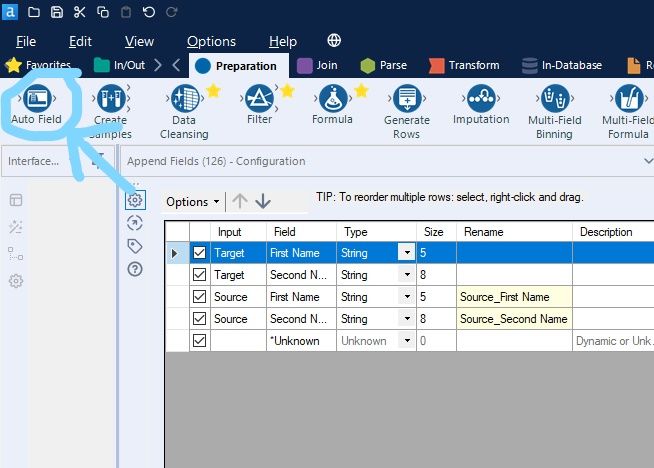Open the View menu
The height and width of the screenshot is (468, 654).
coord(139,41)
